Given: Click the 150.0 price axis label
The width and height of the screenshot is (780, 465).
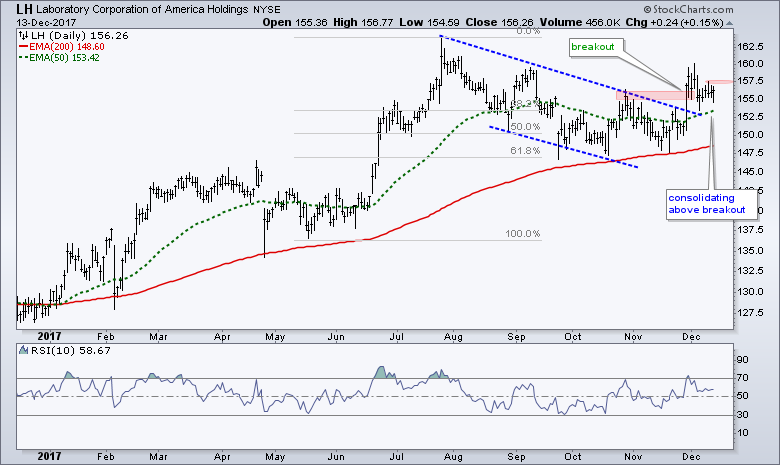Looking at the screenshot, I should 750,134.
